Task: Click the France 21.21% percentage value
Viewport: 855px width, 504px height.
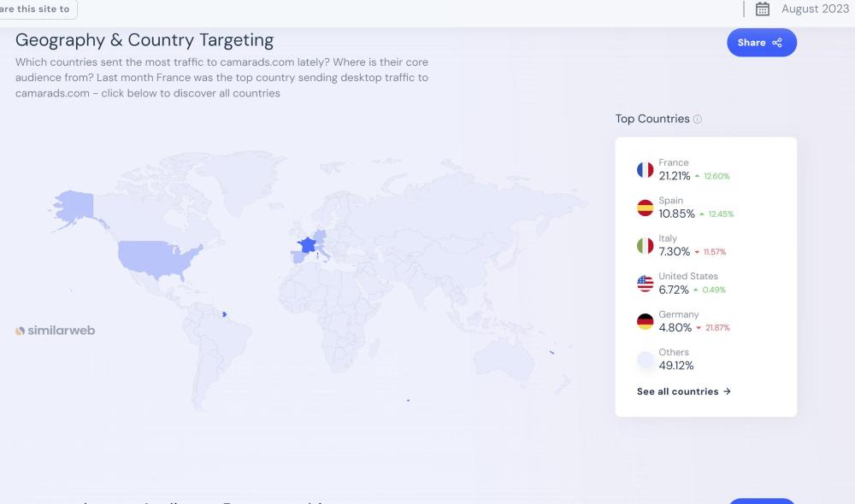Action: 674,176
